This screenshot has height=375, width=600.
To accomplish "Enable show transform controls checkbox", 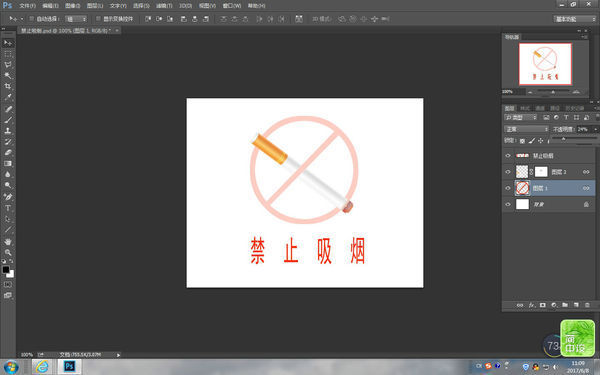I will tap(98, 19).
